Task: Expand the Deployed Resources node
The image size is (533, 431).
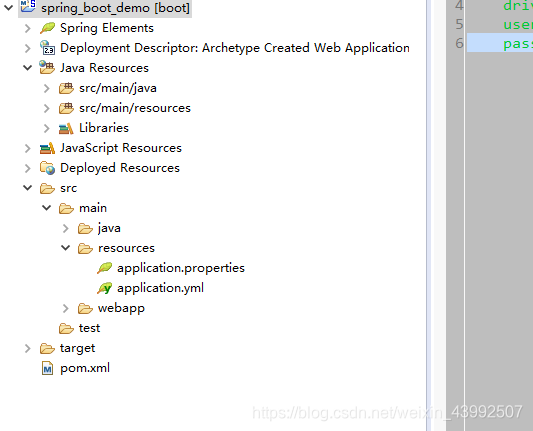Action: 28,168
